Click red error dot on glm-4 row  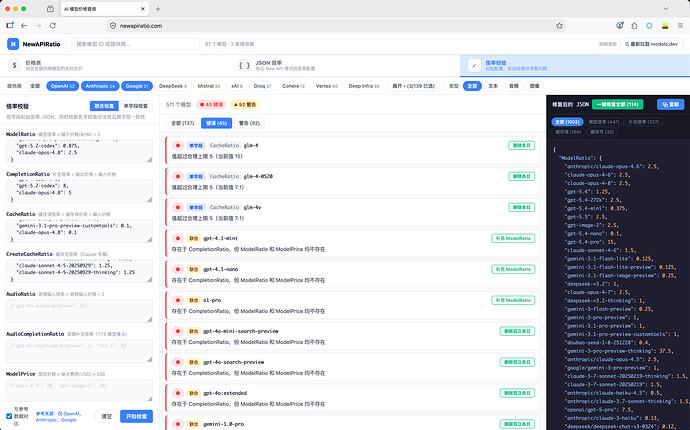tap(178, 145)
